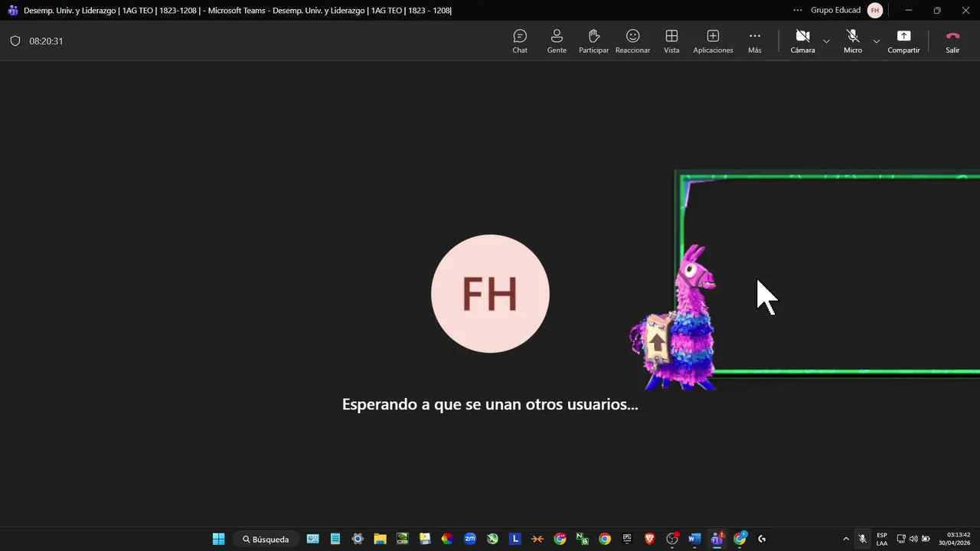Open the Reaccionar emoji reactions

click(632, 41)
